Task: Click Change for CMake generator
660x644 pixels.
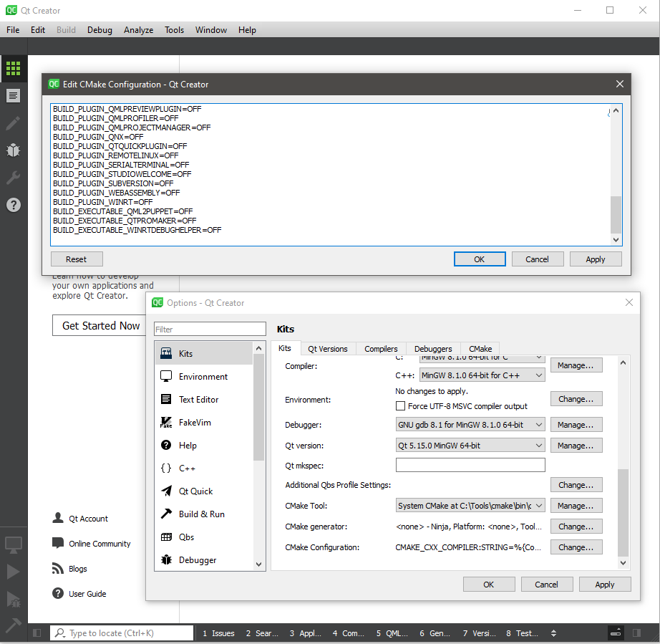Action: pyautogui.click(x=576, y=527)
